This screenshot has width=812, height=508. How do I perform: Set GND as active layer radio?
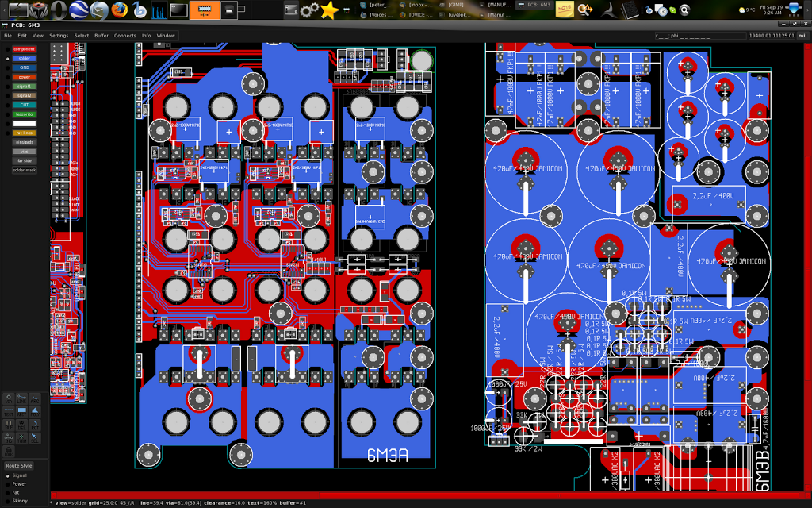click(7, 67)
